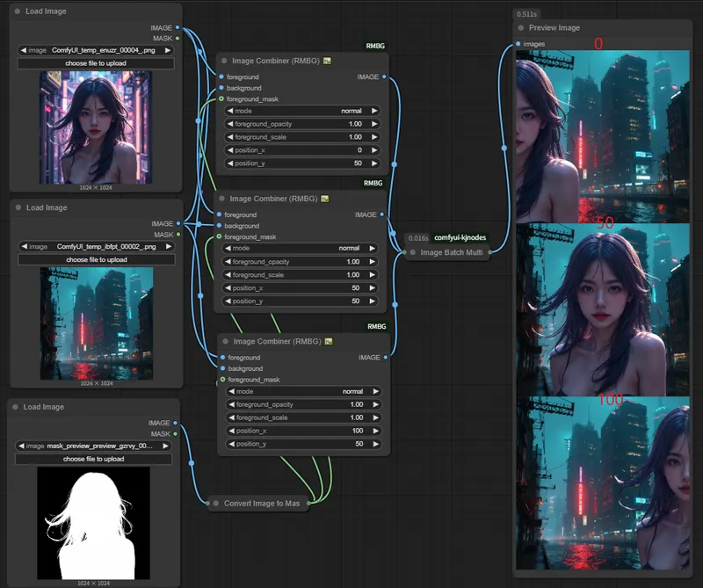Click the IMAGE output port on the ComfyUI_temp_enuzr node

pyautogui.click(x=178, y=28)
